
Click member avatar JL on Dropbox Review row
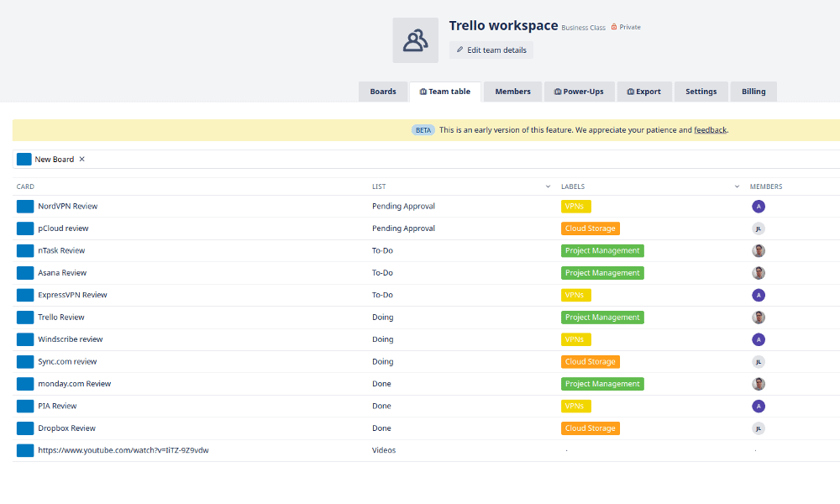[758, 428]
